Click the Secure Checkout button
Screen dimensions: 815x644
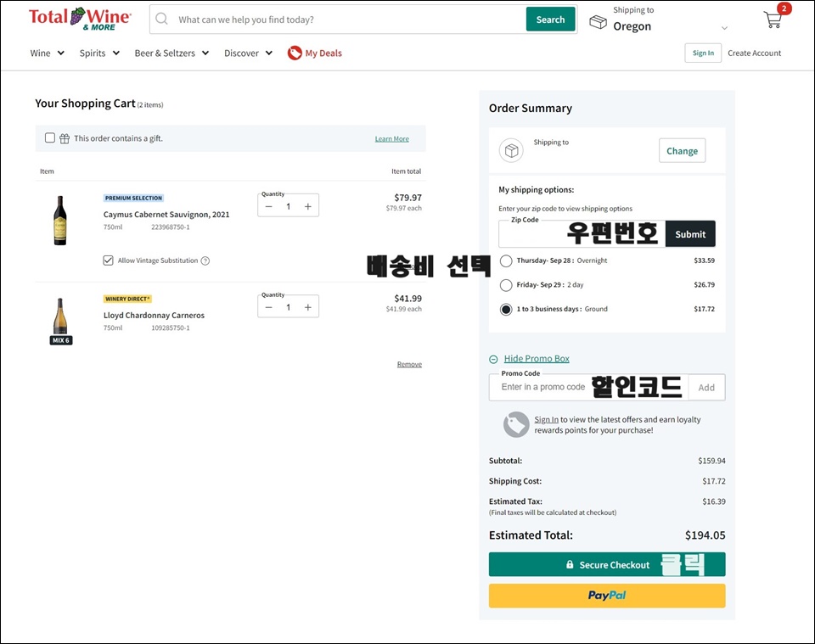pos(607,564)
